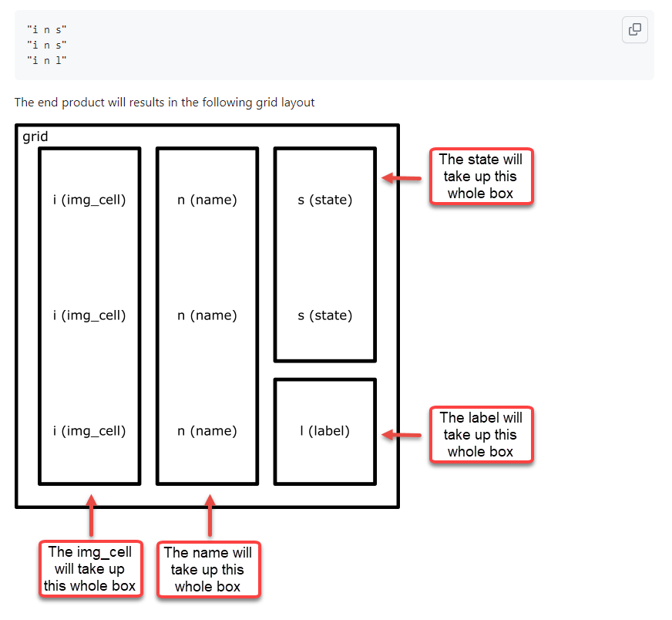Click the "i n l" code line
Image resolution: width=672 pixels, height=620 pixels.
pos(47,61)
